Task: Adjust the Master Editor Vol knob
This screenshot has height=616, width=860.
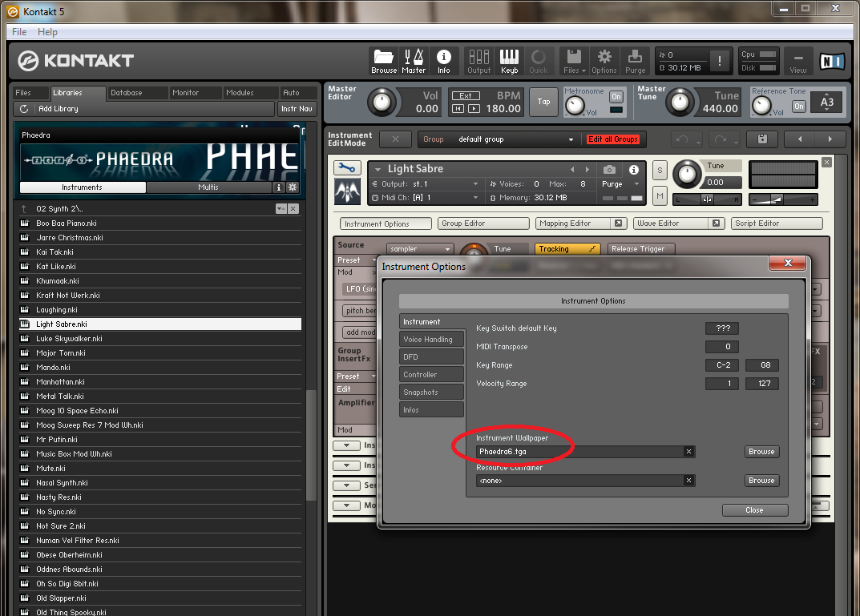Action: pos(382,102)
